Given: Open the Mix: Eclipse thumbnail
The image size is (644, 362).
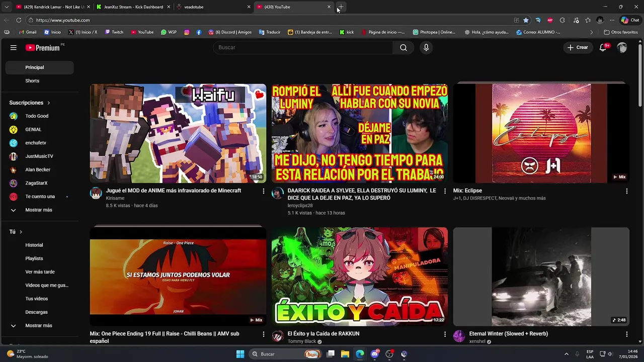Looking at the screenshot, I should tap(541, 133).
